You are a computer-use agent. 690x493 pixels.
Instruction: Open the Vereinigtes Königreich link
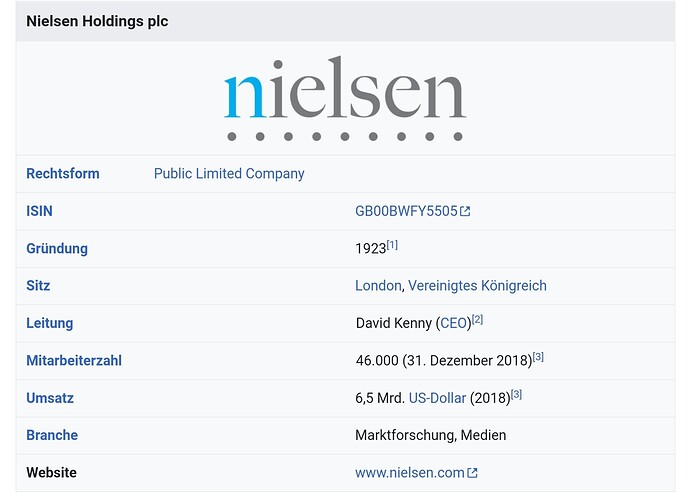pyautogui.click(x=477, y=286)
